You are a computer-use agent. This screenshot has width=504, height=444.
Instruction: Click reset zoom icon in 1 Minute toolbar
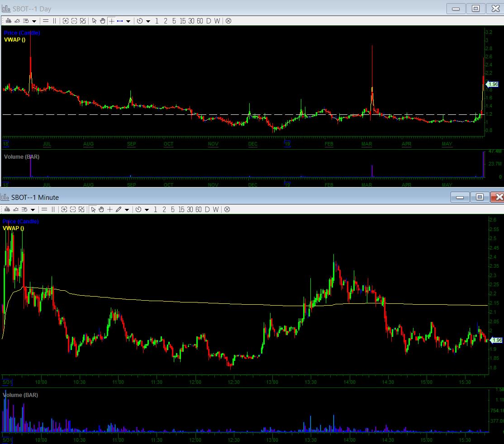point(81,209)
